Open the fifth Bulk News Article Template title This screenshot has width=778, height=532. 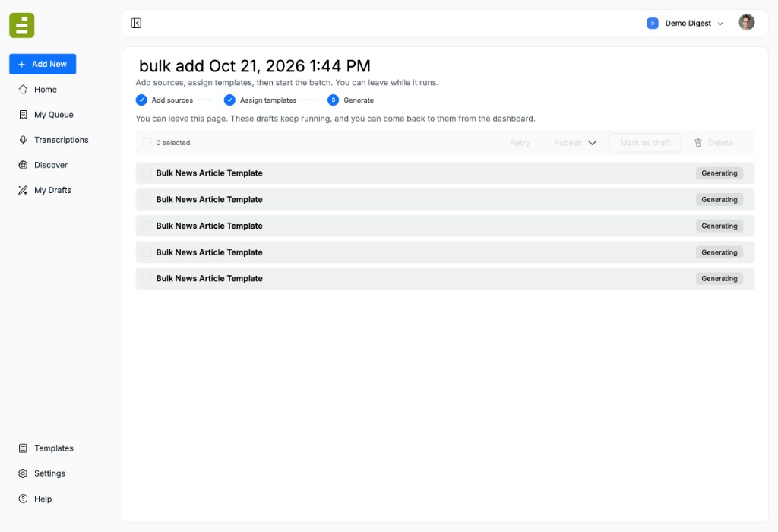(209, 278)
